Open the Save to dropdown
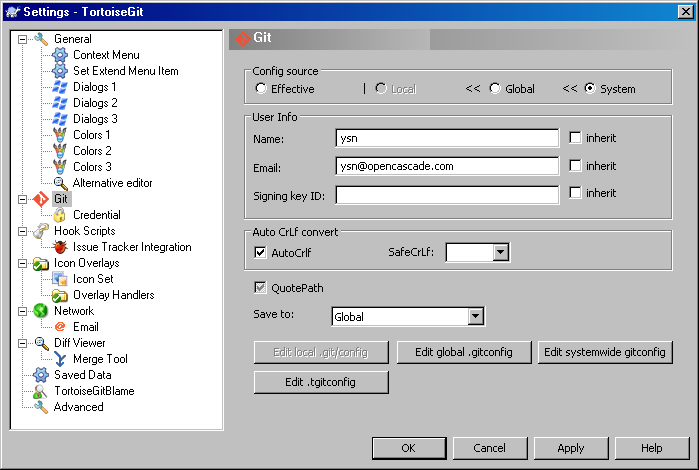This screenshot has height=470, width=699. (x=475, y=317)
